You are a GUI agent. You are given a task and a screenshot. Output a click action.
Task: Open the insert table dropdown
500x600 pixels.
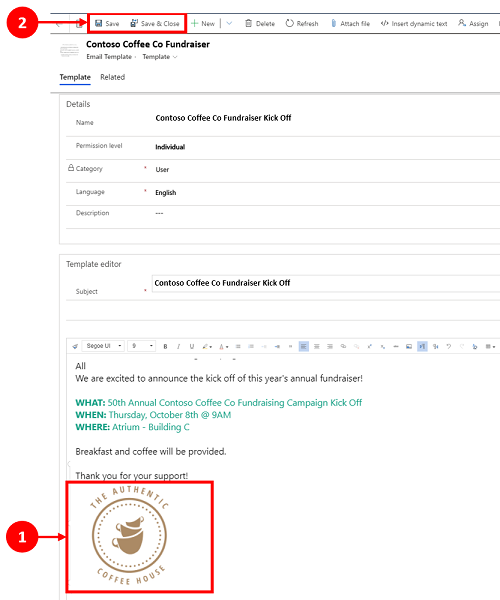(x=490, y=346)
